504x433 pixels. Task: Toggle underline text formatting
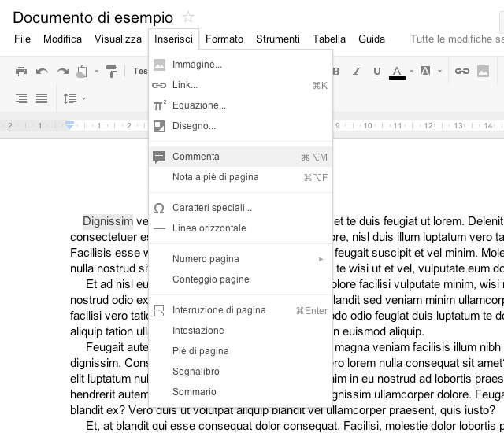click(376, 72)
